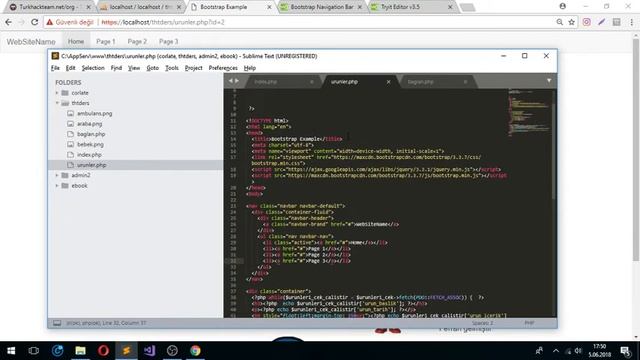
Task: Click Page 3 nav link
Action: coord(169,42)
